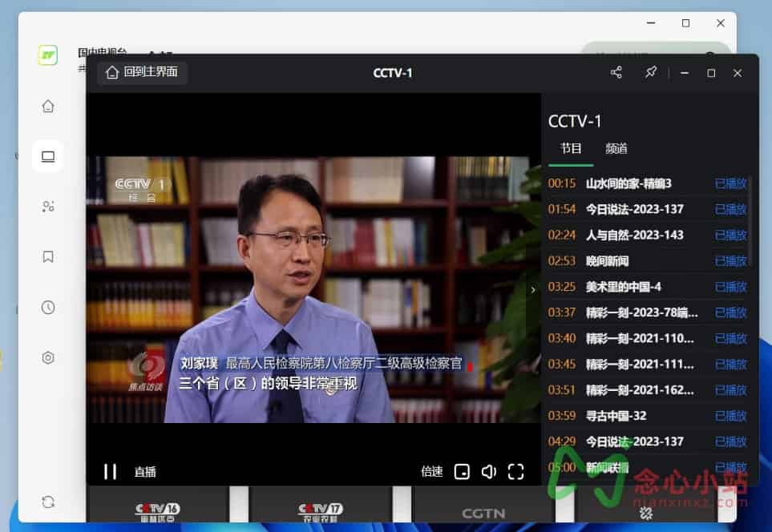
Task: Close the background main window
Action: click(x=721, y=23)
